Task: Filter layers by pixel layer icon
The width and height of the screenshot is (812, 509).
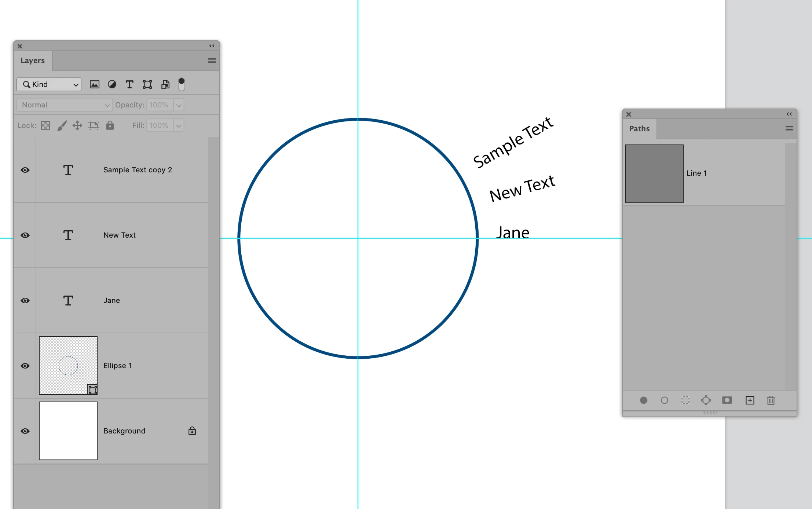Action: (94, 84)
